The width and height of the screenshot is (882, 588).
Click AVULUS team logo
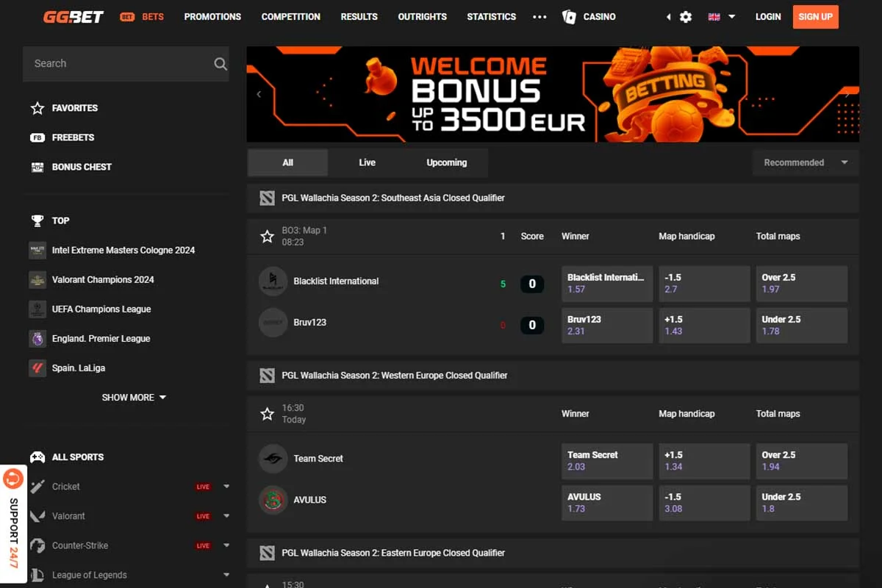click(x=273, y=500)
